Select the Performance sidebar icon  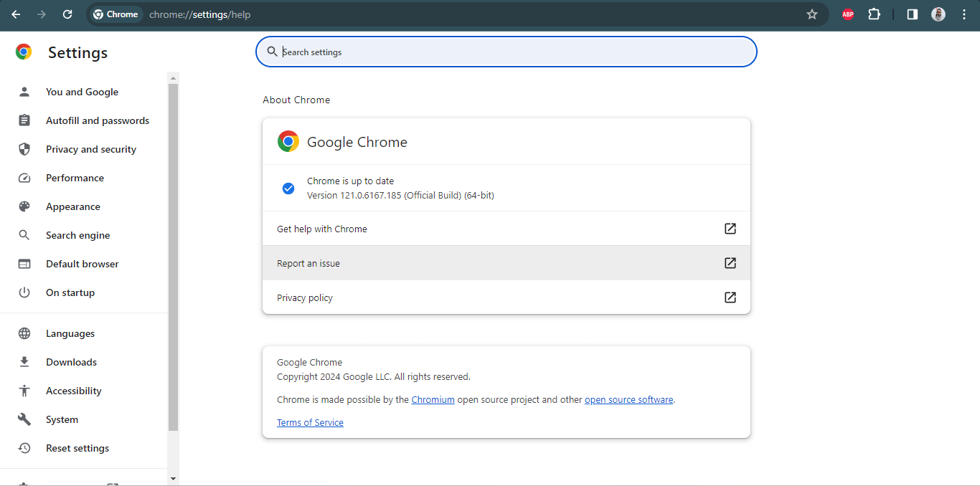click(x=24, y=178)
